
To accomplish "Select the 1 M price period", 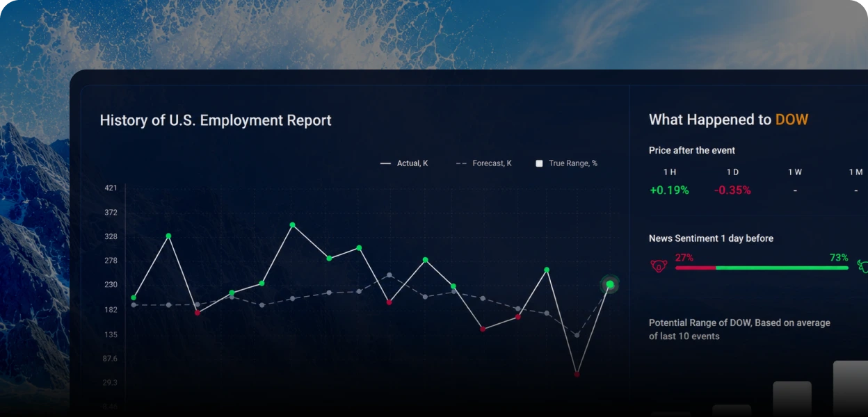I will point(855,172).
